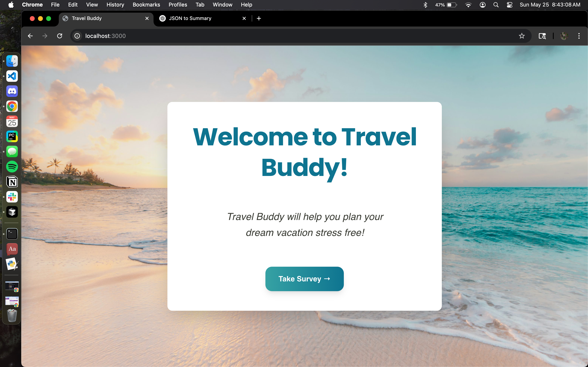
Task: Go back to previous page
Action: click(x=30, y=36)
